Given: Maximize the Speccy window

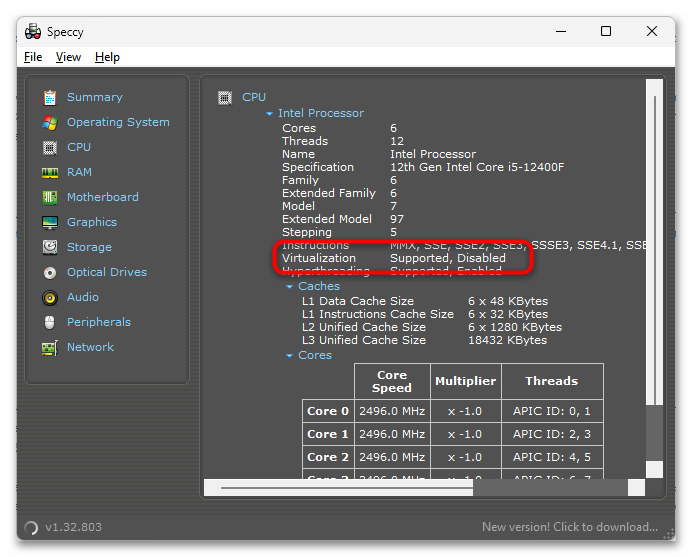Looking at the screenshot, I should (606, 31).
